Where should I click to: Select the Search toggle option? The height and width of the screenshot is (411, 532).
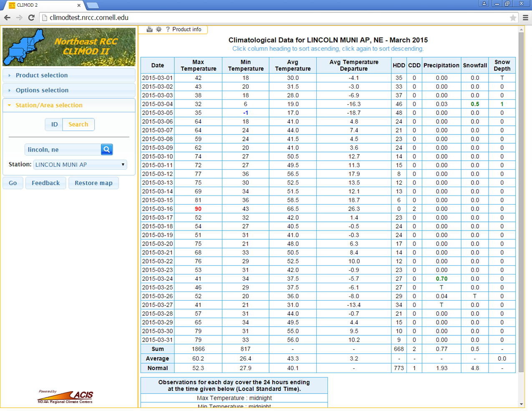78,124
